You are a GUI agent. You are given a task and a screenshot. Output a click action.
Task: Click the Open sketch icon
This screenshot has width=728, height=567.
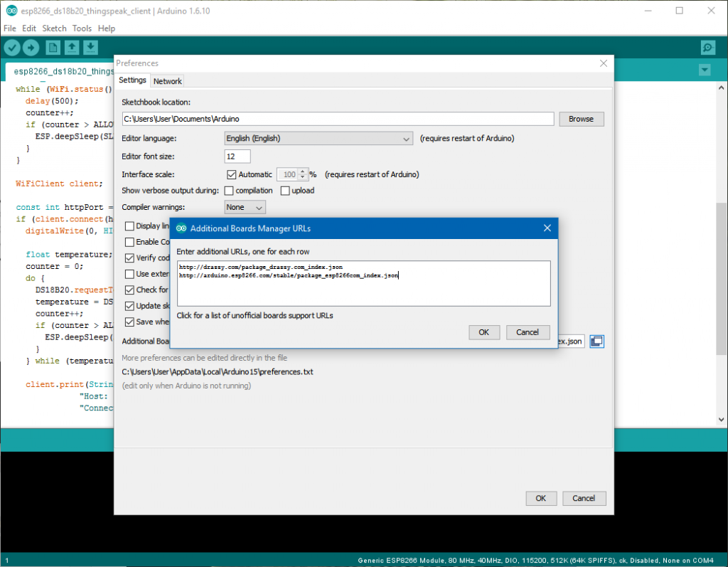click(72, 48)
